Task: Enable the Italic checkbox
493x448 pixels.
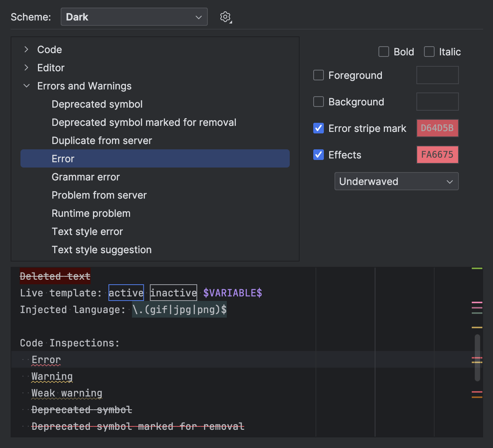Action: pos(429,52)
